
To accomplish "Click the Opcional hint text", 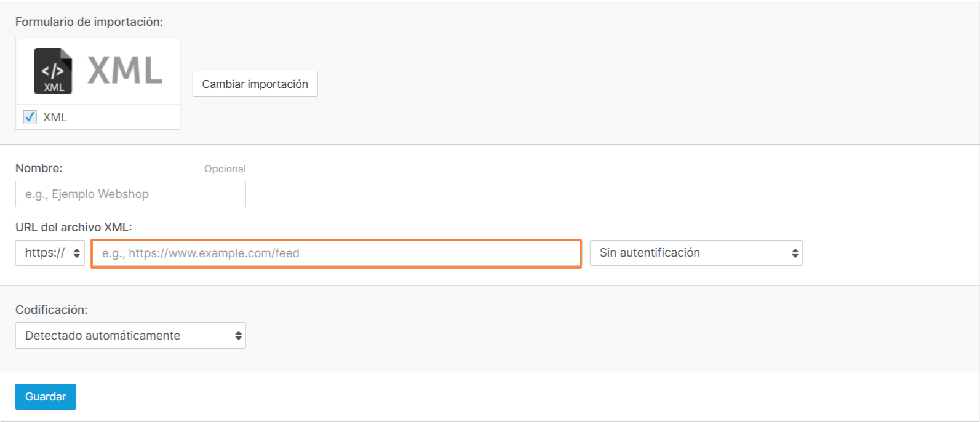I will [x=225, y=169].
